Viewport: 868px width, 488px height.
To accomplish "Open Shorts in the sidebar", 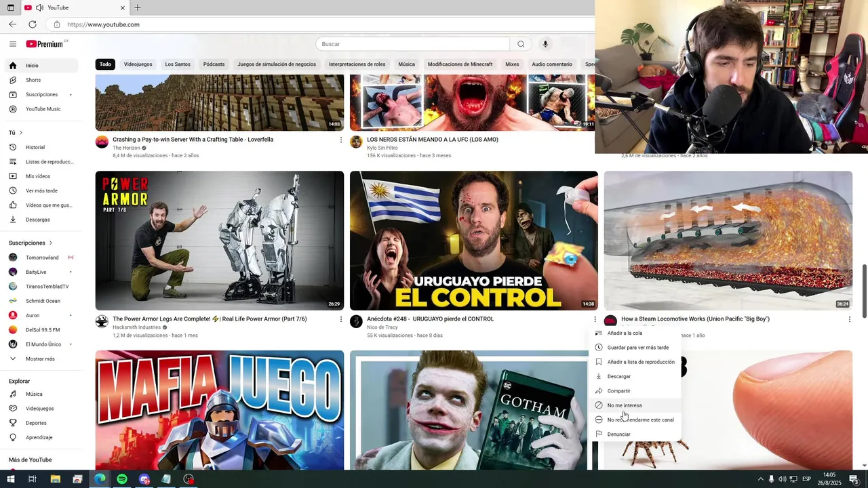I will coord(41,80).
